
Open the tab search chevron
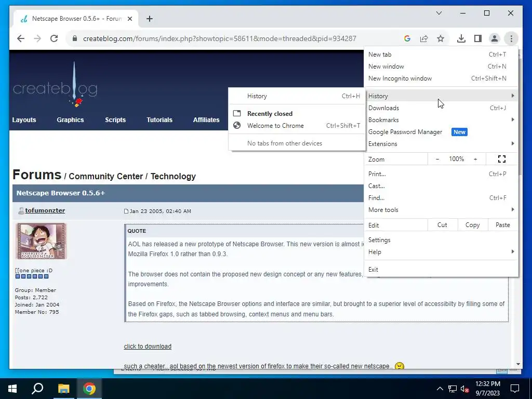[x=438, y=13]
